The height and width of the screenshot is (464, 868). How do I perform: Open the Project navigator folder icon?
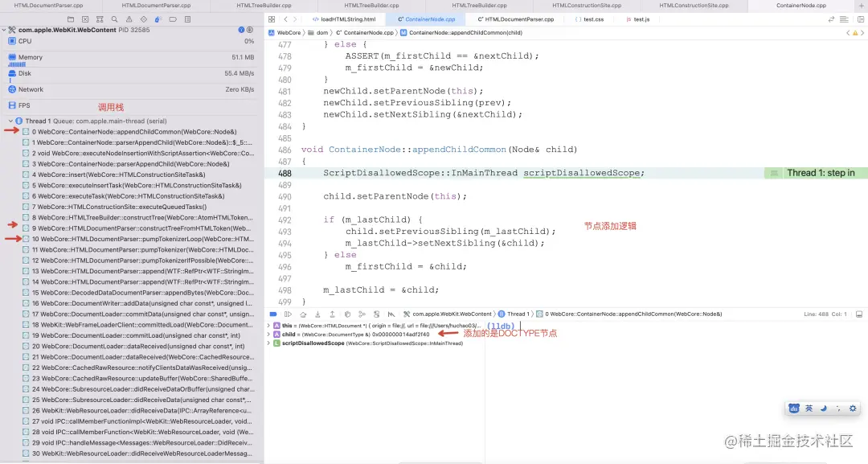click(x=70, y=19)
